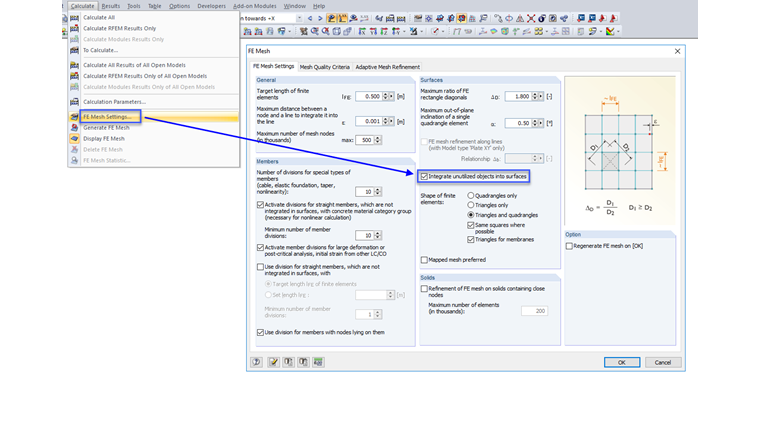760x439 pixels.
Task: Increase divisions for special member types with up arrow
Action: (x=378, y=190)
